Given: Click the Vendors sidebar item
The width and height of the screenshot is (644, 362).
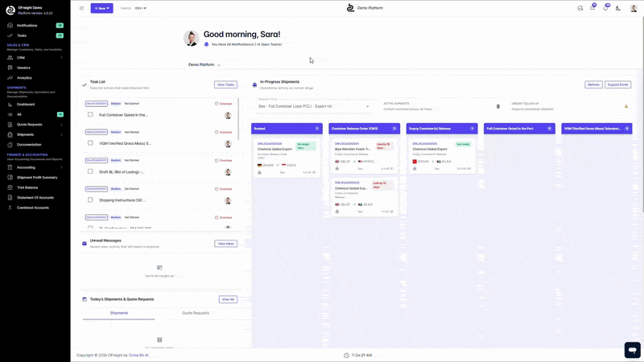Looking at the screenshot, I should coord(23,68).
